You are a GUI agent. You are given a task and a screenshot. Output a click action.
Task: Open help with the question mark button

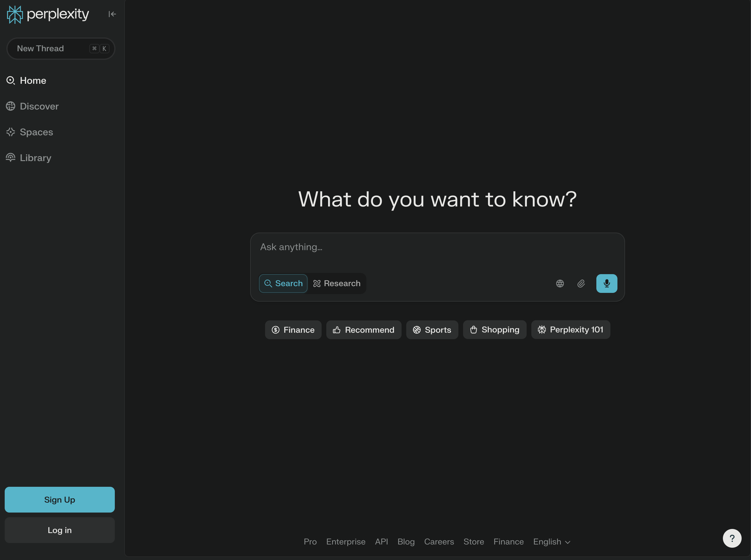[x=732, y=538]
